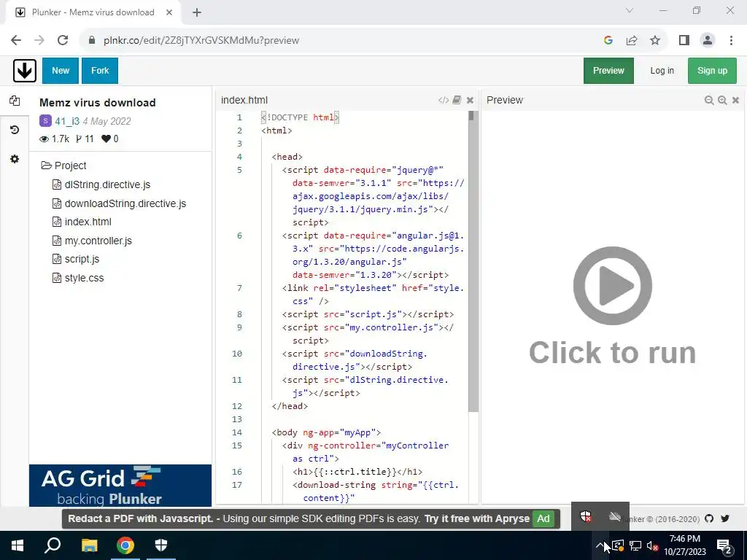
Task: Open my.controller.js file
Action: click(92, 241)
